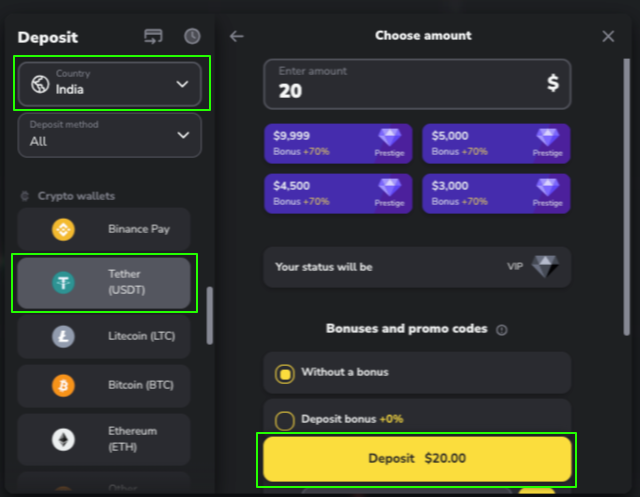This screenshot has width=640, height=497.
Task: Open the Country India dropdown
Action: pos(109,83)
